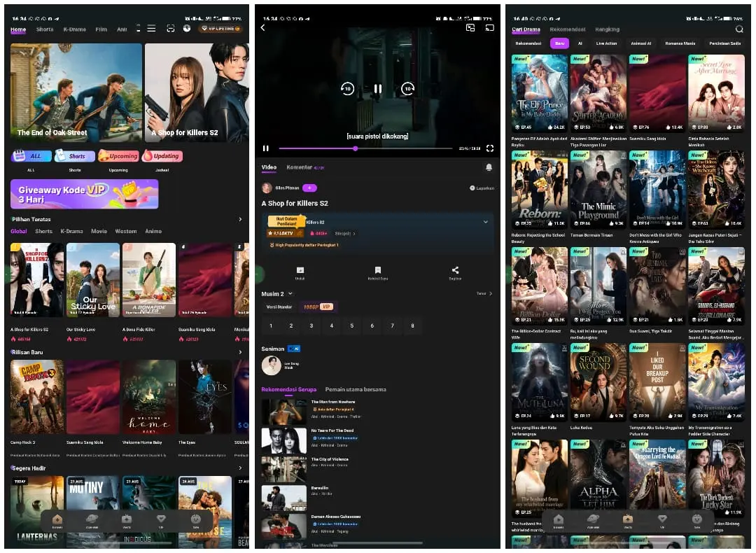
Task: Tap planet icon in Cari Drama bottom bar
Action: 593,521
